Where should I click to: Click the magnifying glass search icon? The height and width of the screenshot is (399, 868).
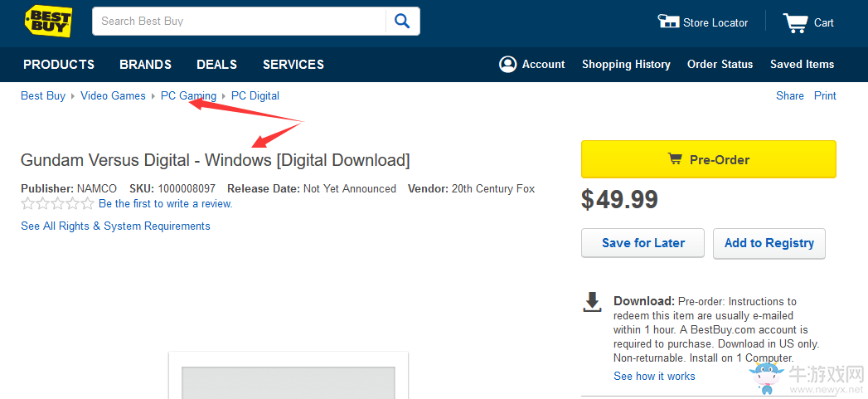[402, 21]
